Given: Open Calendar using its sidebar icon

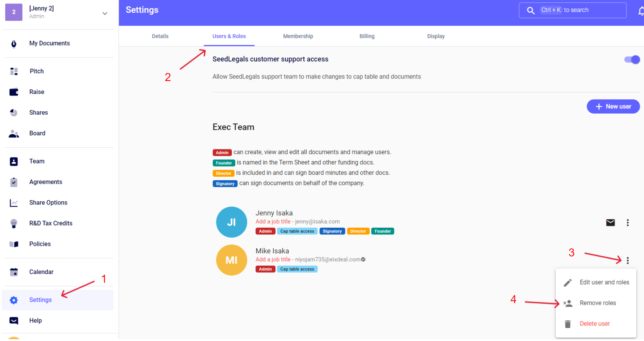Looking at the screenshot, I should point(14,272).
